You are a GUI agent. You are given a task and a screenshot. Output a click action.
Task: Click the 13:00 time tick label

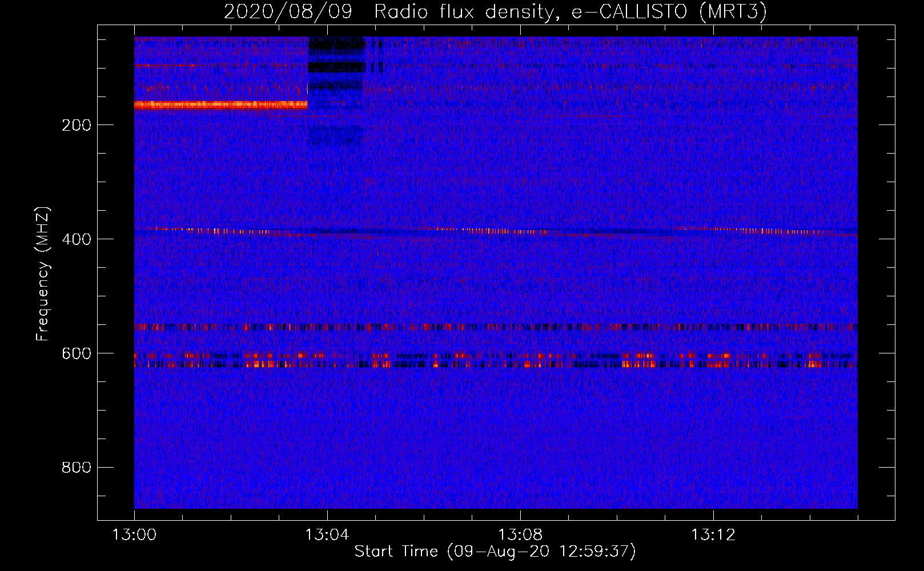pos(134,535)
